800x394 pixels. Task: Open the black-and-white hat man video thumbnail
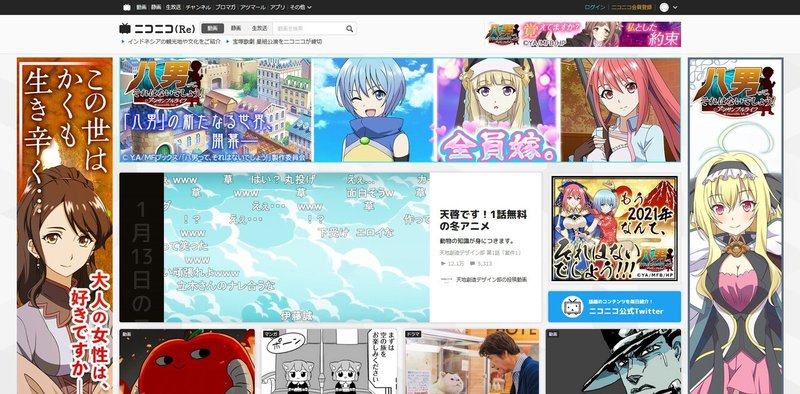pos(613,361)
